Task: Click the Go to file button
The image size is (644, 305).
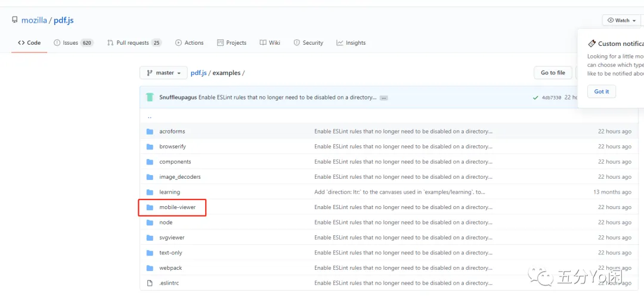Action: 553,73
